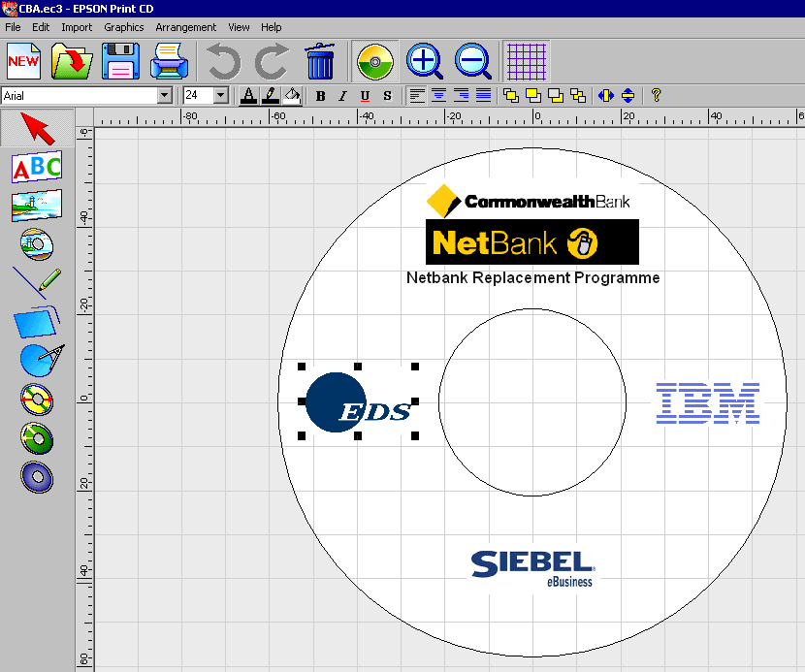Activate the line drawing pencil tool

click(x=37, y=283)
